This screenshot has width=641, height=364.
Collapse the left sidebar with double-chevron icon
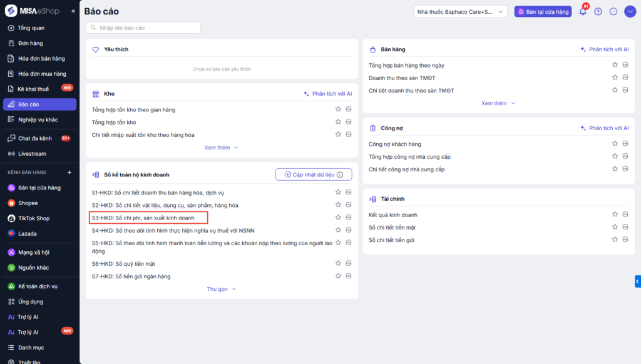pos(73,11)
